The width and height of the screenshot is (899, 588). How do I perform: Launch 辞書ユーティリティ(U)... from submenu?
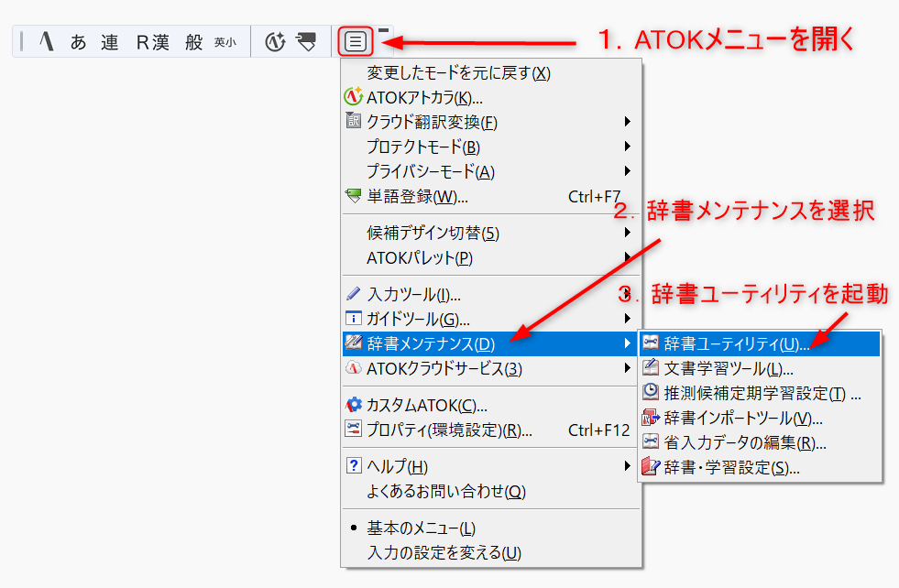click(760, 343)
